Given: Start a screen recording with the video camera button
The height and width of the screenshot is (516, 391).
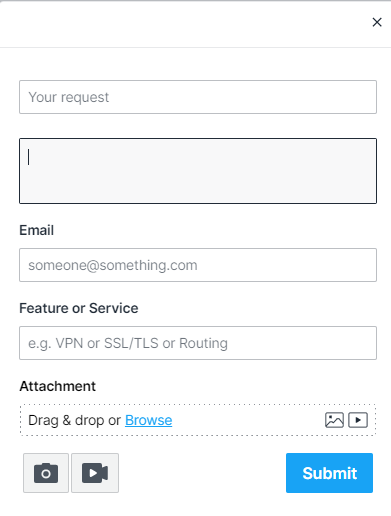Looking at the screenshot, I should 95,473.
